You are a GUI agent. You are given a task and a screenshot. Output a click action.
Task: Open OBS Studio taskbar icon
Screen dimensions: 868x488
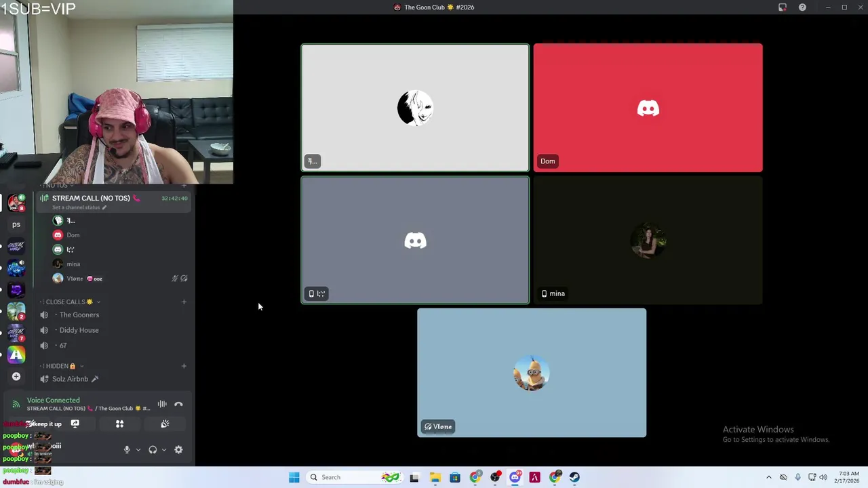coord(495,477)
